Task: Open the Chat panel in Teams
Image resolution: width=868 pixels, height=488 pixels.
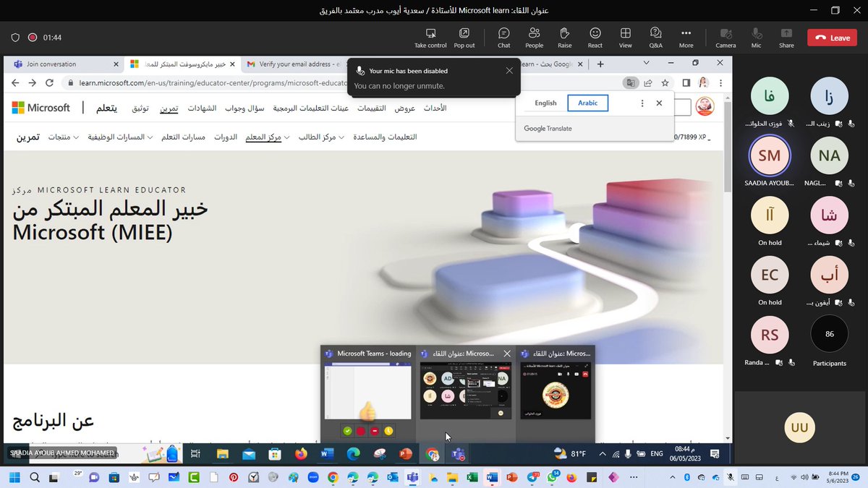Action: point(503,38)
